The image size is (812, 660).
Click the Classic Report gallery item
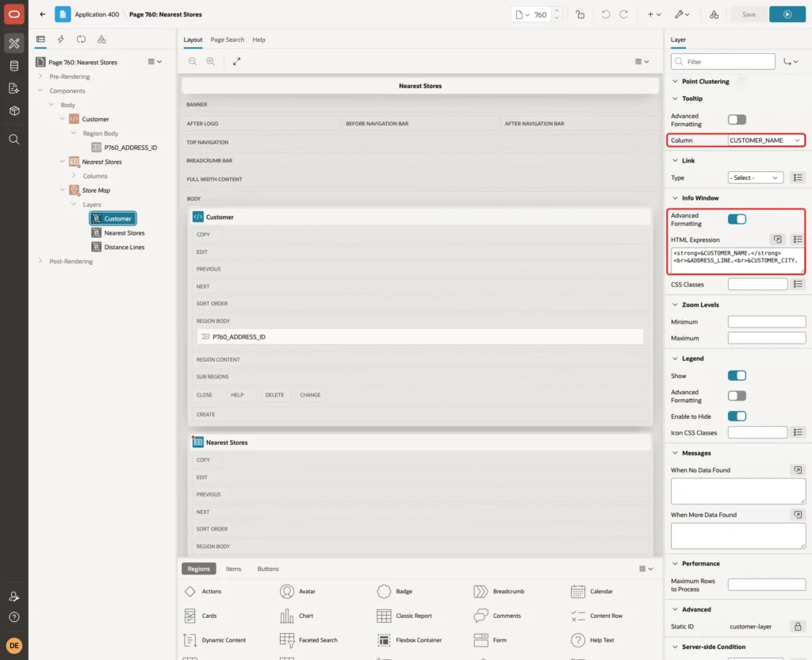(404, 616)
